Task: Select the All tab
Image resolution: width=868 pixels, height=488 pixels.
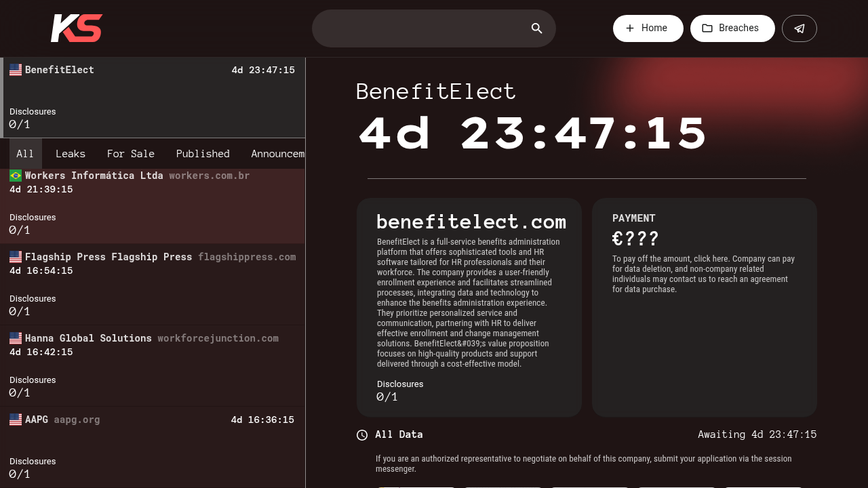Action: tap(25, 154)
